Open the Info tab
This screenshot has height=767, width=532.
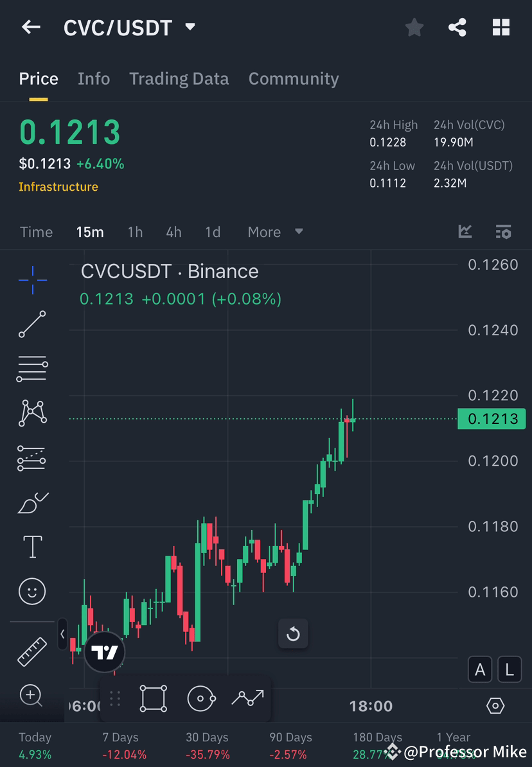[94, 78]
